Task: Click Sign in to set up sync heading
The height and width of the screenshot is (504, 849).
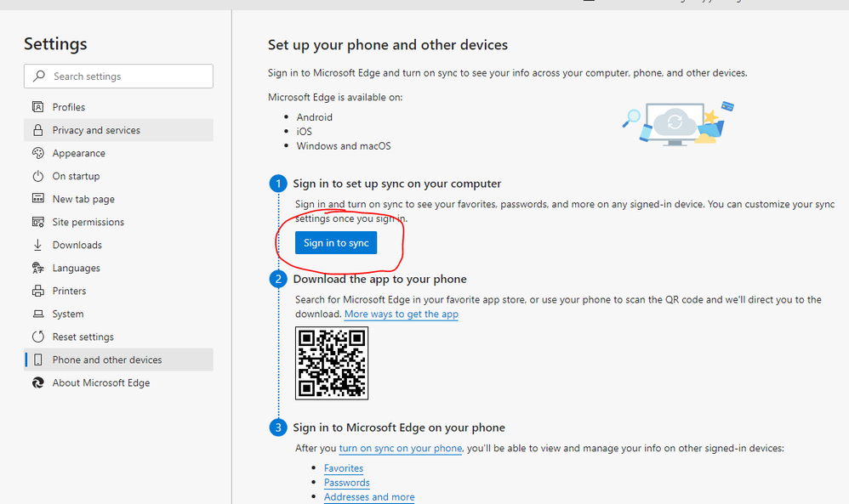Action: tap(397, 184)
